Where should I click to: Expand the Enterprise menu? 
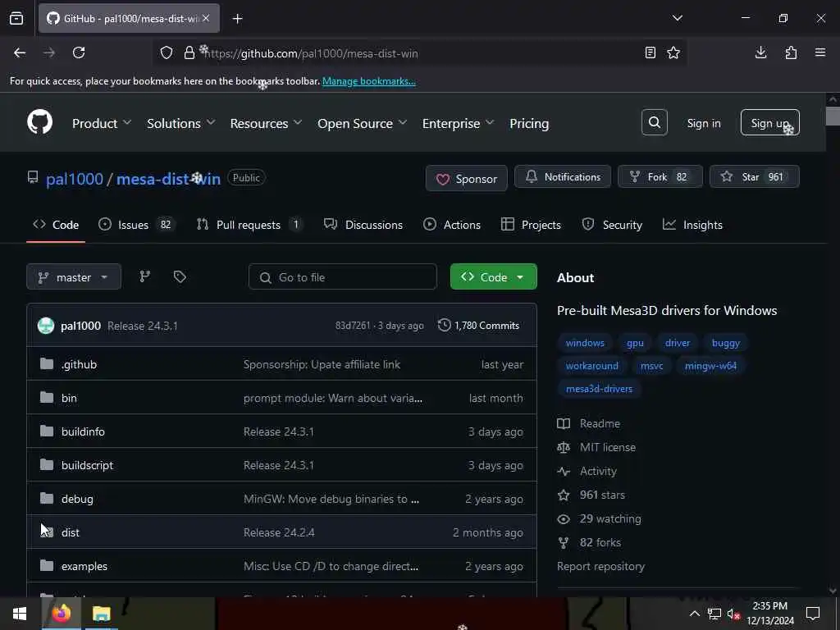pyautogui.click(x=458, y=123)
